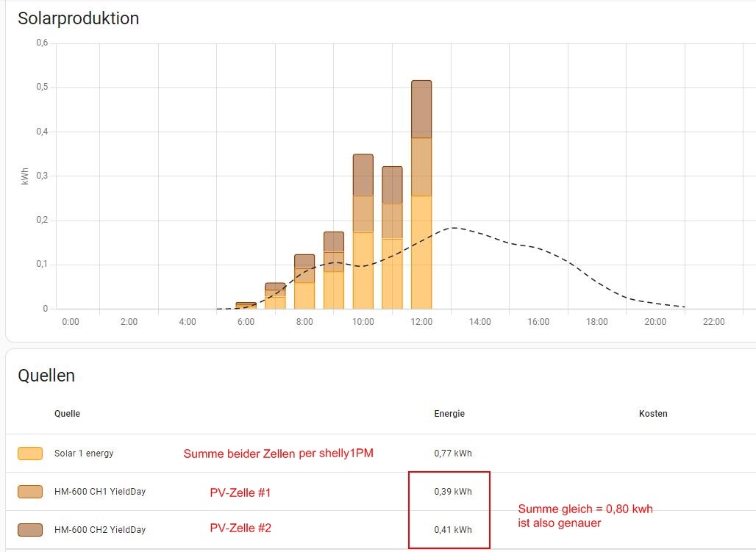
Task: Open the Solar 1 energy source entry
Action: pyautogui.click(x=84, y=454)
